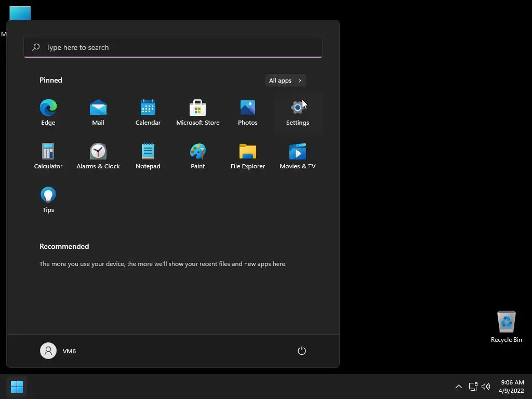Click the Type here to search field
Viewport: 532px width, 399px height.
click(173, 47)
